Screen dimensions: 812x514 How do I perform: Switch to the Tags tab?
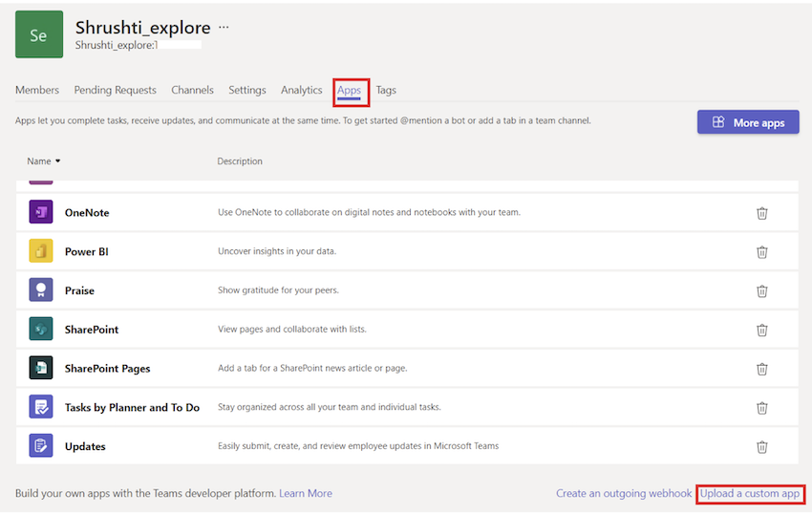point(386,90)
